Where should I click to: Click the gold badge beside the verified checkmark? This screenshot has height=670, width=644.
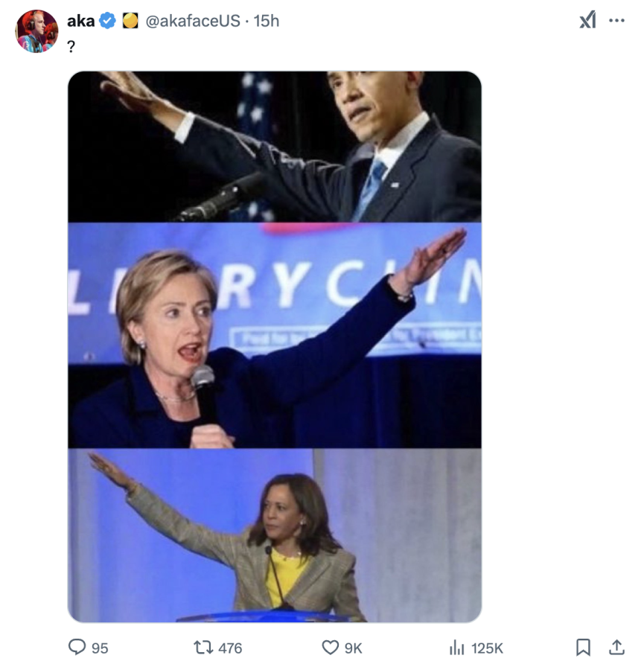pyautogui.click(x=130, y=22)
